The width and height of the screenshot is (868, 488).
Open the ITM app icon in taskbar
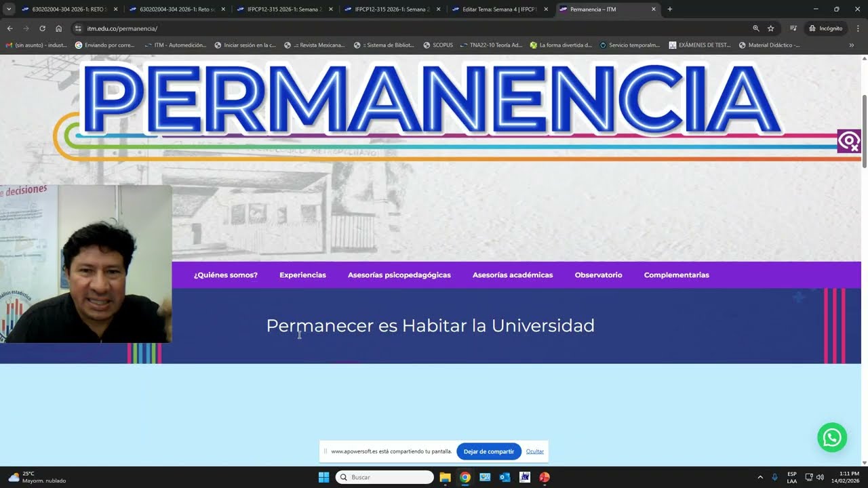pyautogui.click(x=524, y=477)
